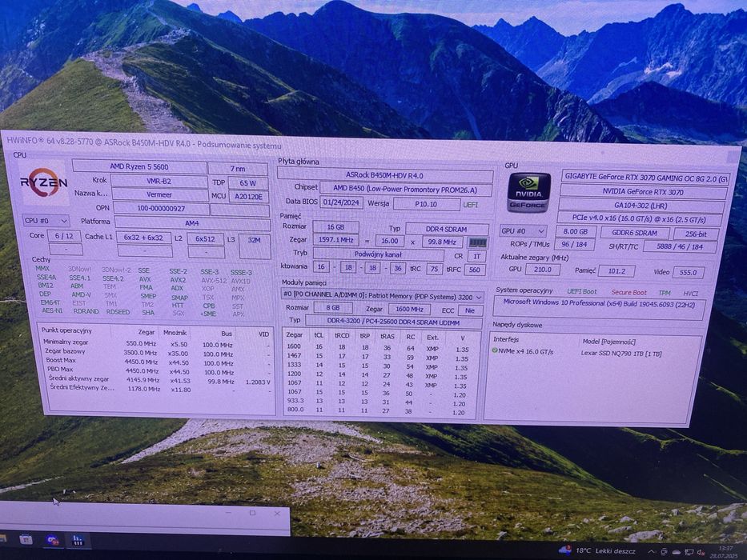Click the NVIDIA GeForce logo

point(528,192)
